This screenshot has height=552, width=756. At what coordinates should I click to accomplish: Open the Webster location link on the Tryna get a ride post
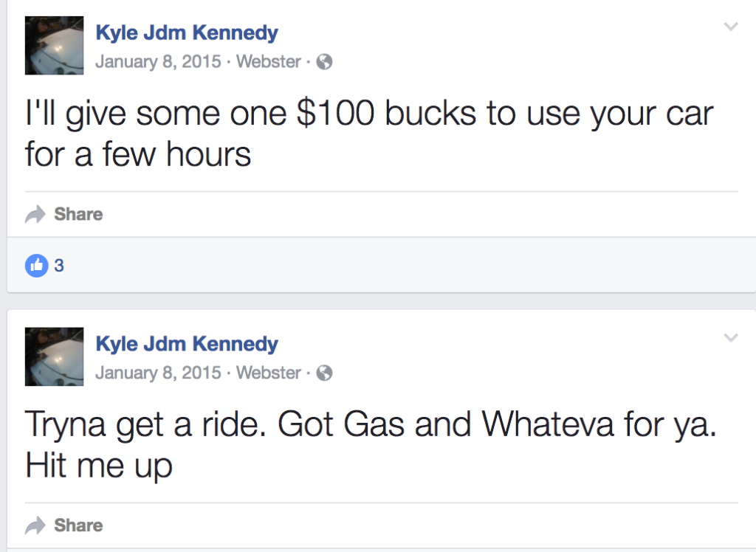(268, 373)
